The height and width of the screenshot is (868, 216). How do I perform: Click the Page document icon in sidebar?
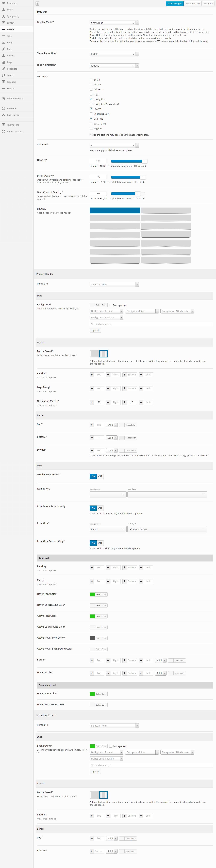coord(3,62)
